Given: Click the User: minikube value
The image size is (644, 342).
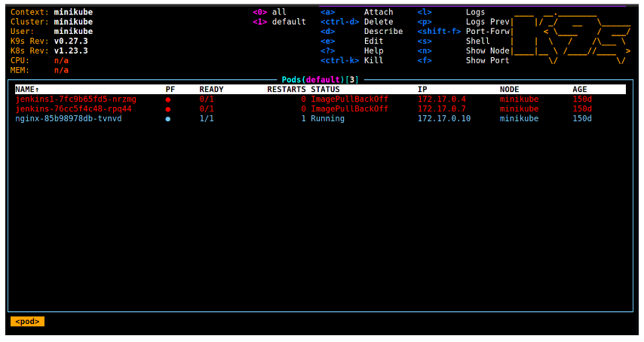Looking at the screenshot, I should [73, 32].
